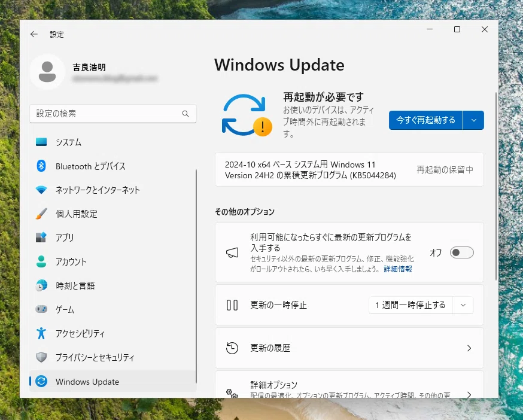Click the Bluetooth icon in sidebar
Screen dimensions: 523x420
click(x=41, y=166)
